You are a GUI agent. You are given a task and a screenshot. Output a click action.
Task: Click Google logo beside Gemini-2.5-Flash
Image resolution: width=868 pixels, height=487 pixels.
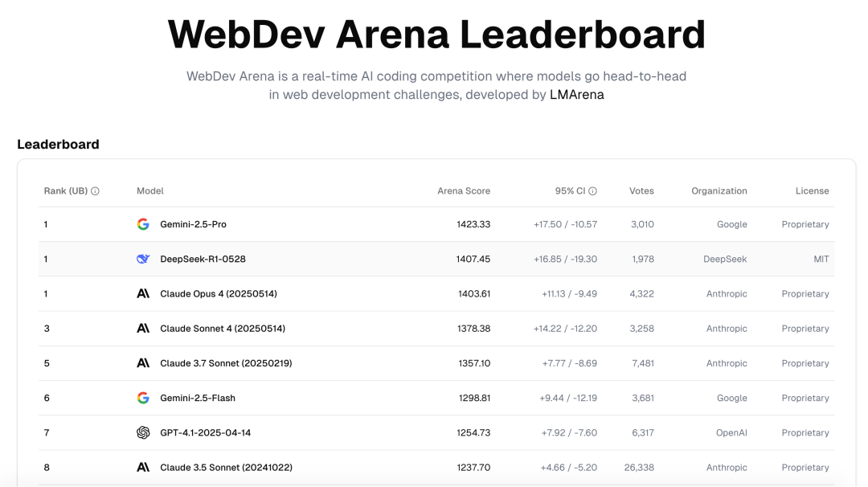(x=143, y=398)
